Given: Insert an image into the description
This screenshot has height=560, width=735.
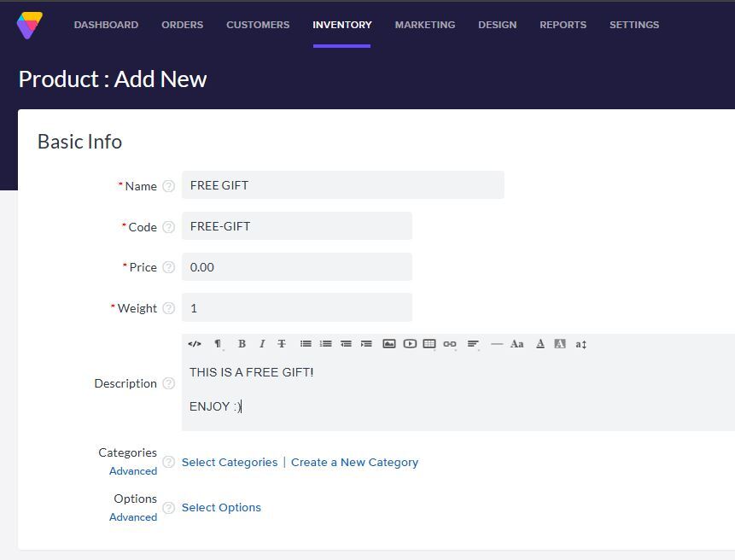Looking at the screenshot, I should 390,344.
